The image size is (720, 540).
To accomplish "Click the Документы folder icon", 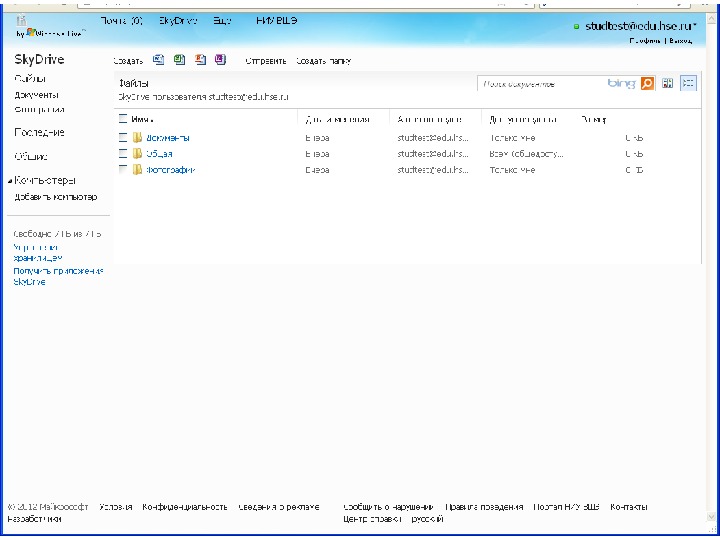I will [137, 137].
